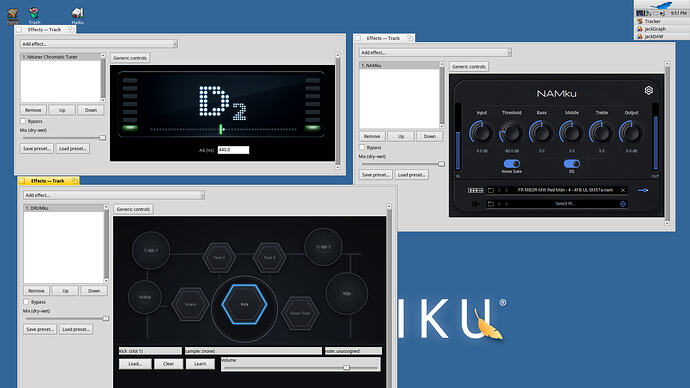
Task: Click the 'Select IR...' field
Action: point(565,204)
